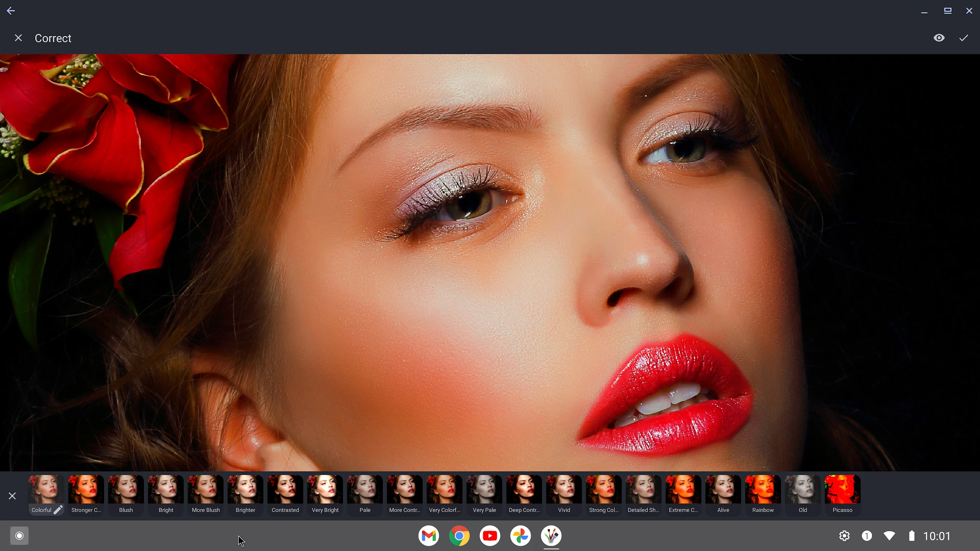Choose the Rainbow preset
980x551 pixels.
click(763, 490)
